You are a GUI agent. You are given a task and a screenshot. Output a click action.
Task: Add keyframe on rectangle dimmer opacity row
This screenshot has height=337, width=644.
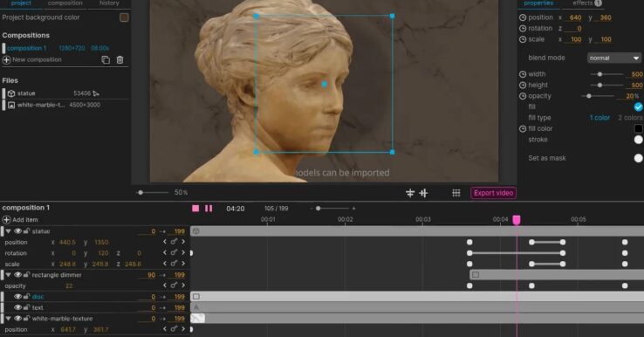pos(174,285)
